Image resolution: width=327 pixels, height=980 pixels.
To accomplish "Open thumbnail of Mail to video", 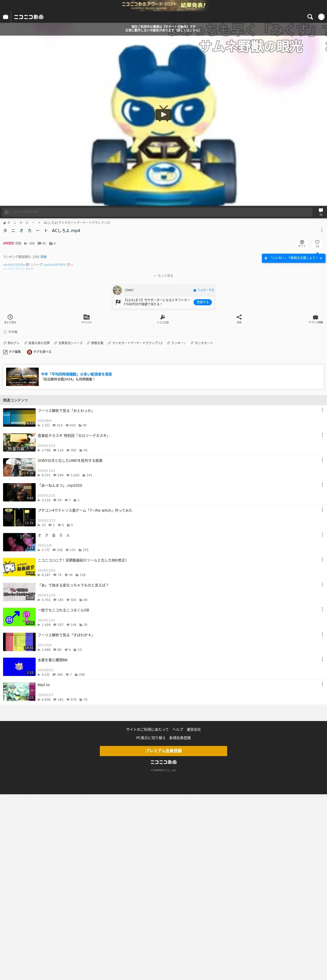I will (x=19, y=692).
